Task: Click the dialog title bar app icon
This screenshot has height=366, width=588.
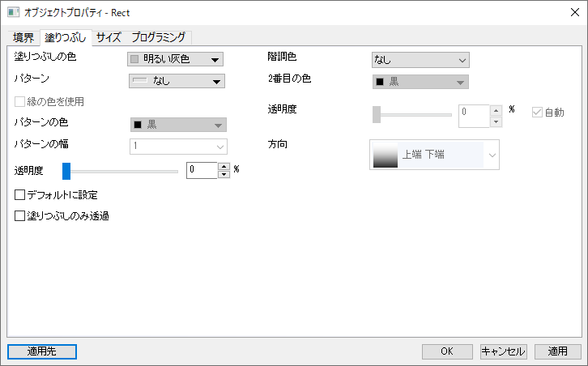Action: coord(14,12)
